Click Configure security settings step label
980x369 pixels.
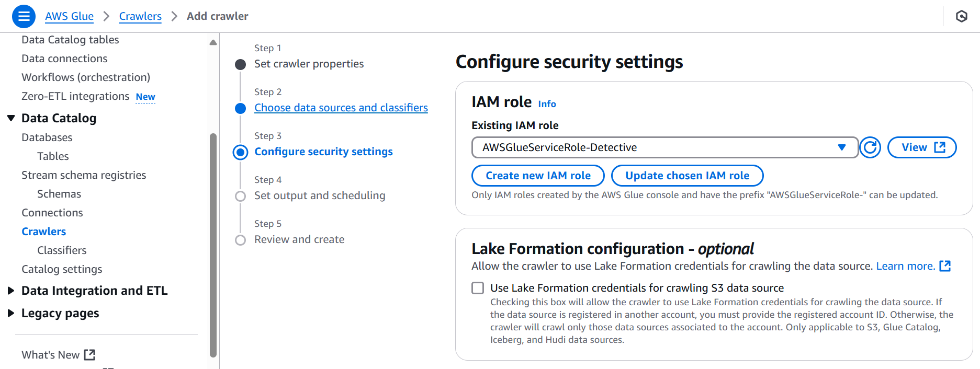click(x=323, y=152)
